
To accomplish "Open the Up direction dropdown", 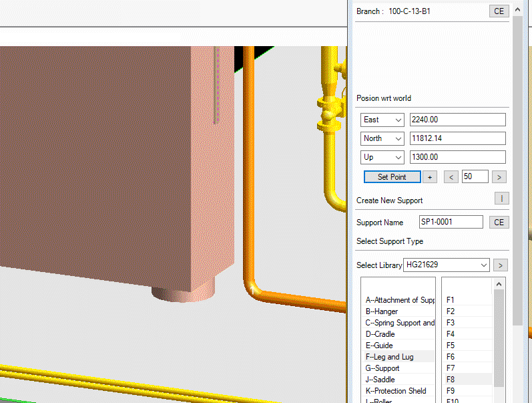I will 382,157.
